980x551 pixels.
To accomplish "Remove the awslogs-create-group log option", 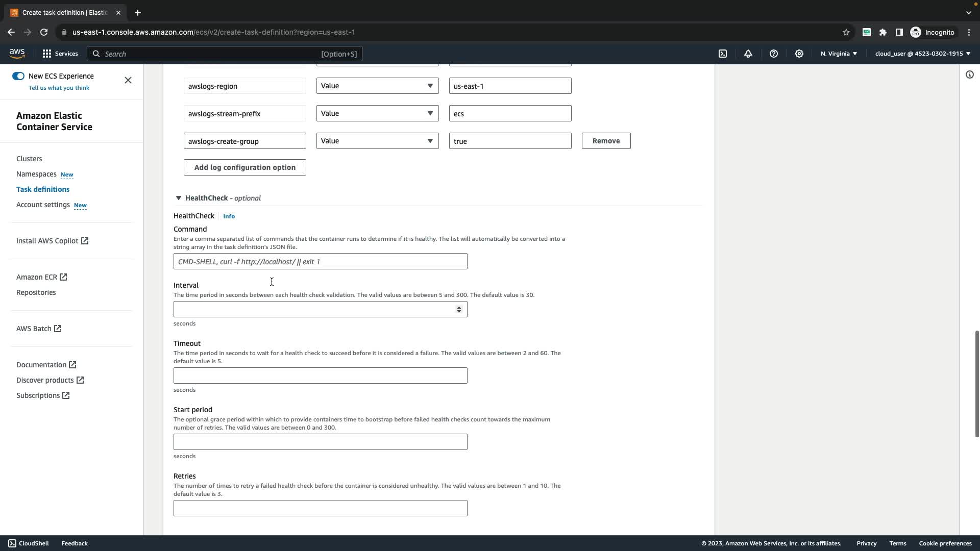I will (x=606, y=141).
